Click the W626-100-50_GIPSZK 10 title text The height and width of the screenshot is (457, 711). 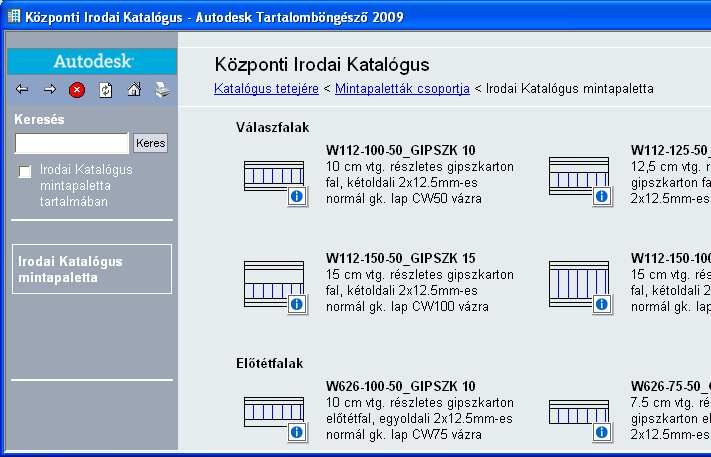pos(400,386)
